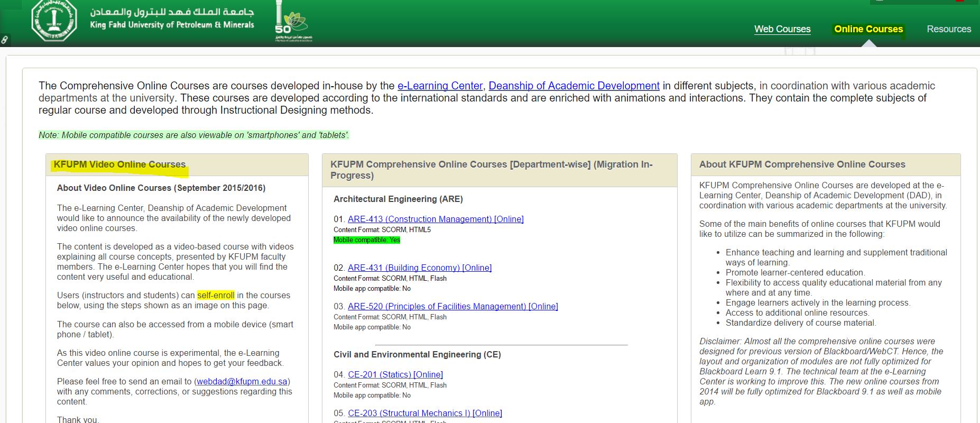Click 'Mobile app compatible: No' under ARE-431
The width and height of the screenshot is (980, 423).
[372, 288]
